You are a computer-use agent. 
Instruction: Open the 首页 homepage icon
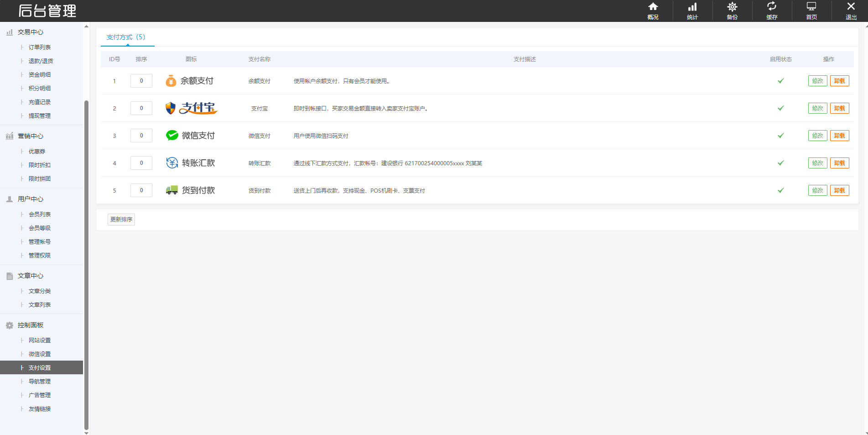[811, 10]
